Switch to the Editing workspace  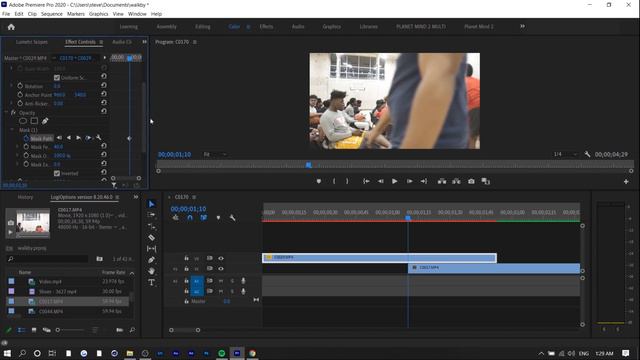point(202,27)
